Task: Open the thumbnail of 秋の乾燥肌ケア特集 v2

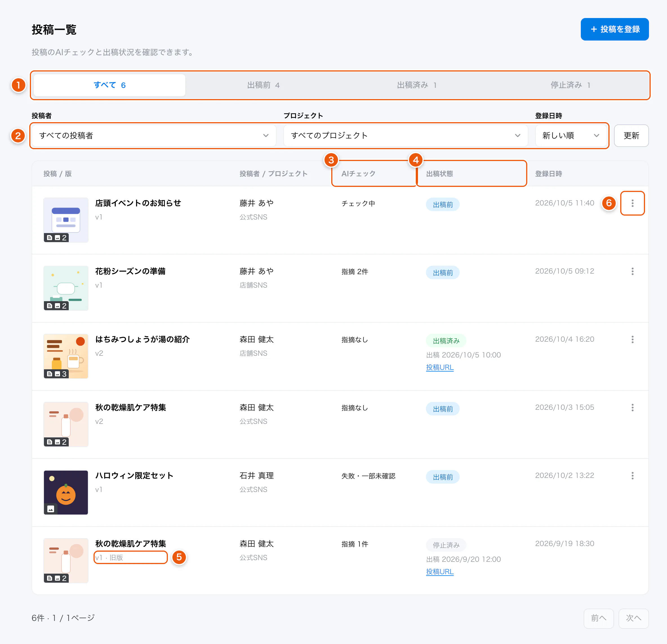Action: point(66,424)
